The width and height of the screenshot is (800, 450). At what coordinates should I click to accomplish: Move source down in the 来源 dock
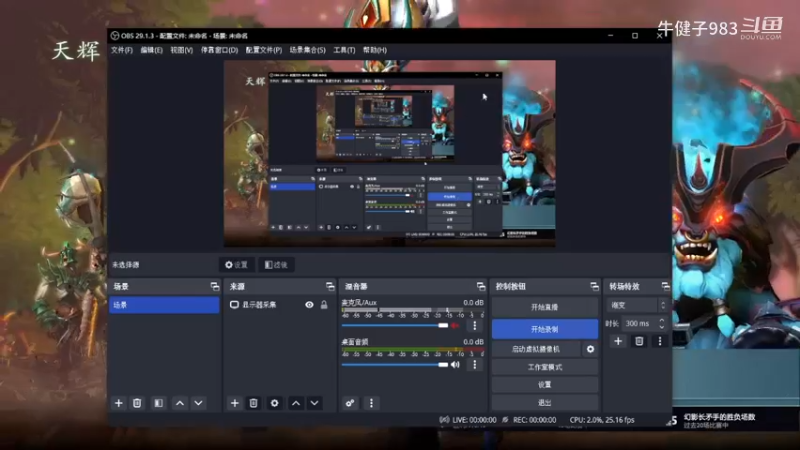click(x=315, y=403)
